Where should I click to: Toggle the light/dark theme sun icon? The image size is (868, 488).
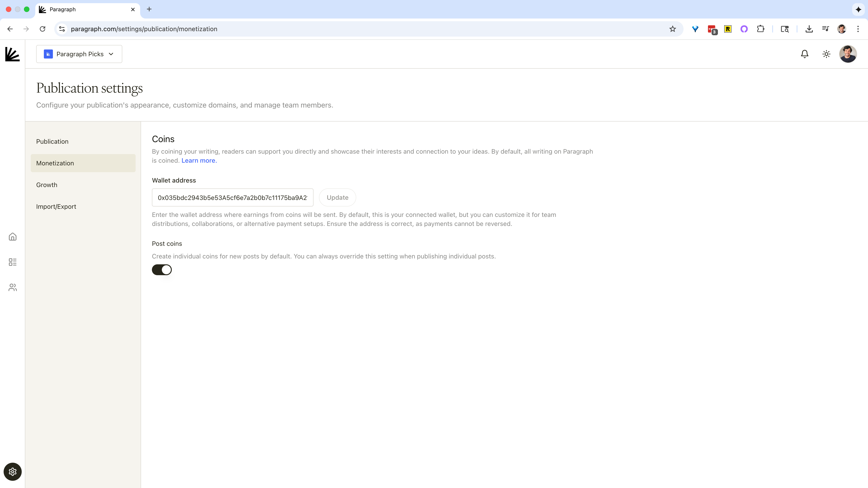[826, 54]
